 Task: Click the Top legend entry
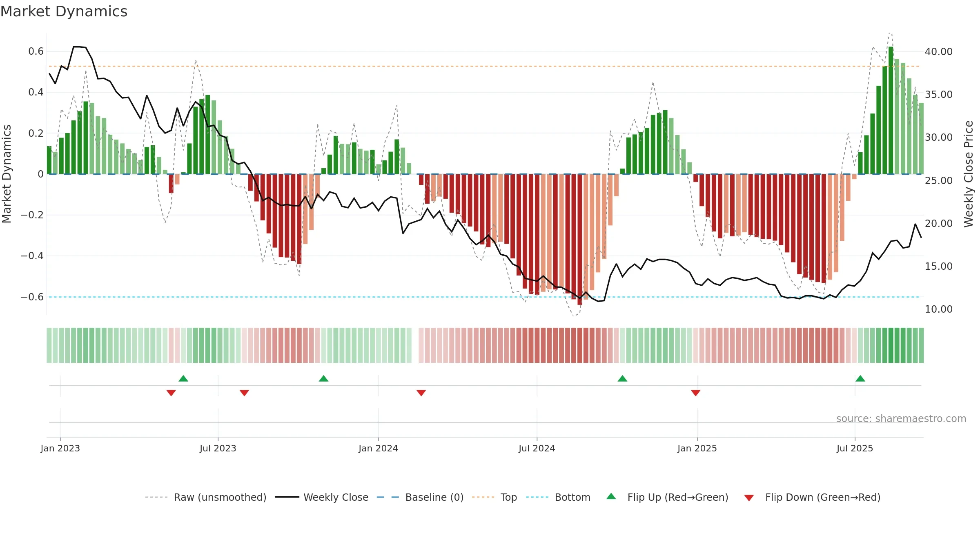point(494,497)
